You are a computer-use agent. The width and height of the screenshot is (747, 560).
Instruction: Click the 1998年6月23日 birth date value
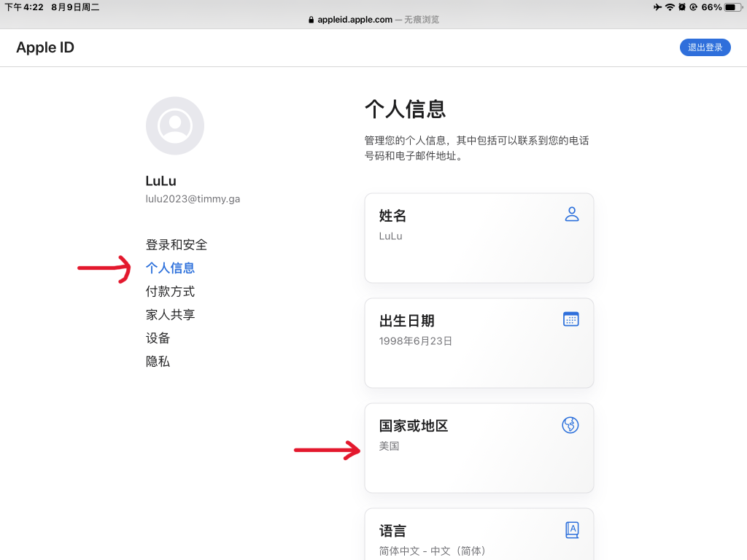point(415,341)
